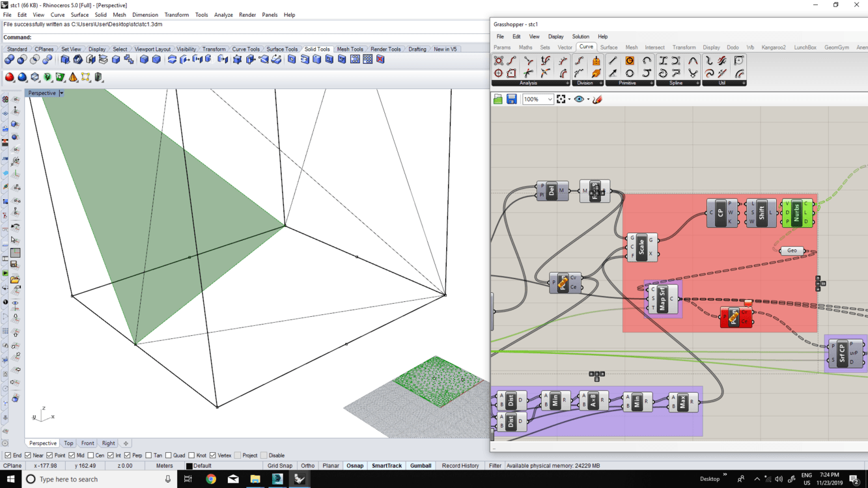Screen dimensions: 868x488
Task: Enable the Cen osnap checkbox
Action: pyautogui.click(x=91, y=455)
